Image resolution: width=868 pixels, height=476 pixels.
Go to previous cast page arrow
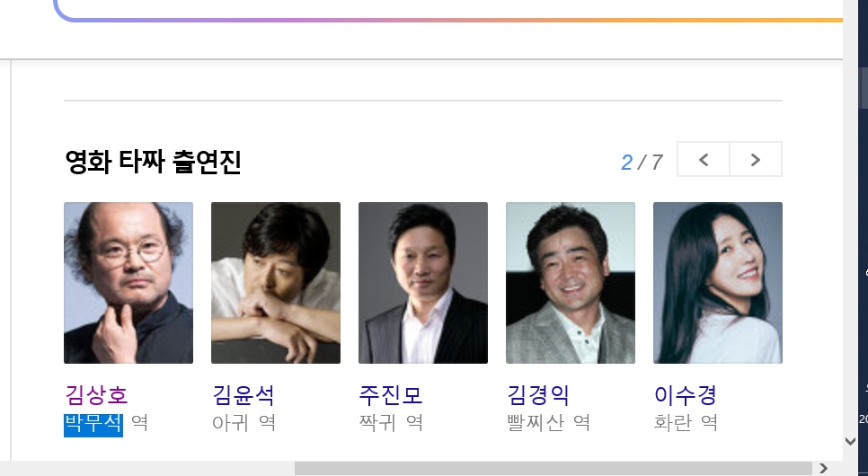[x=703, y=159]
